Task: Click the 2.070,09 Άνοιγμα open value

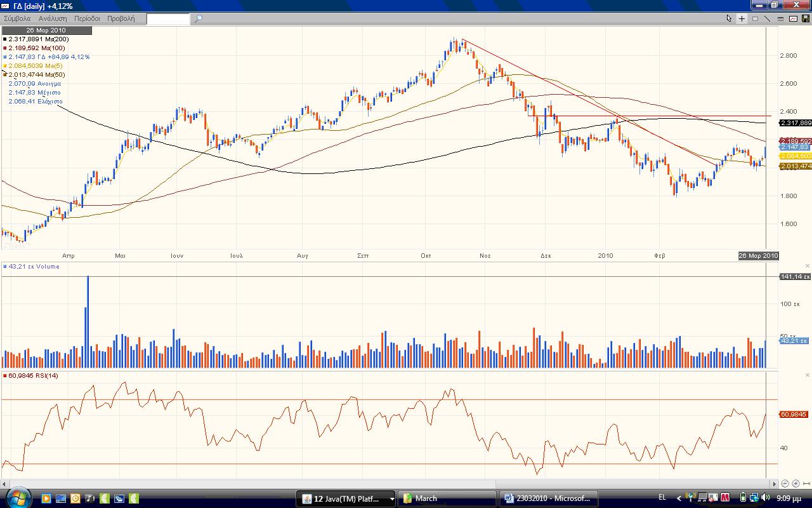Action: coord(35,84)
